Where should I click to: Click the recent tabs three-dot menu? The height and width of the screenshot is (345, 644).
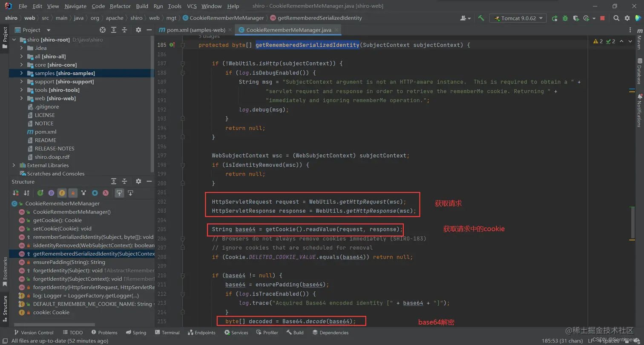tap(631, 30)
